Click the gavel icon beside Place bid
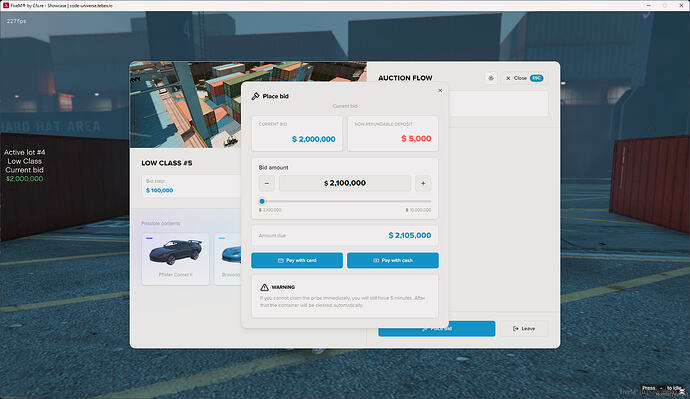This screenshot has width=690, height=399. pos(255,96)
